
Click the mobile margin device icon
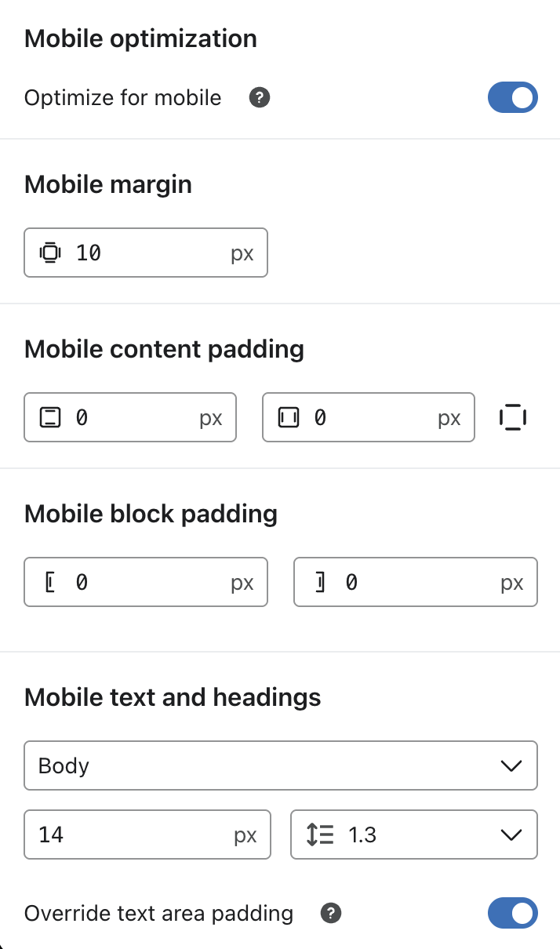click(49, 253)
